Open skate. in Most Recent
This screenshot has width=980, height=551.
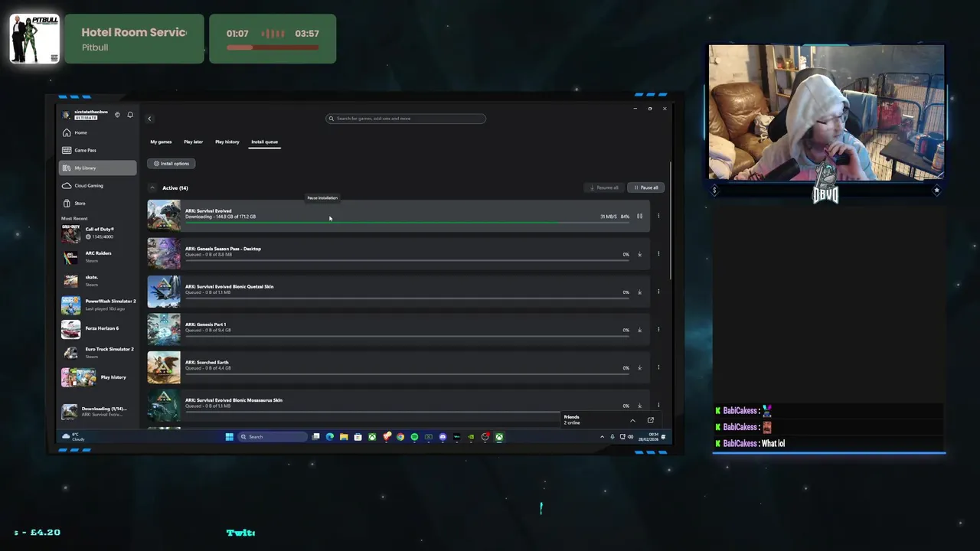coord(98,280)
